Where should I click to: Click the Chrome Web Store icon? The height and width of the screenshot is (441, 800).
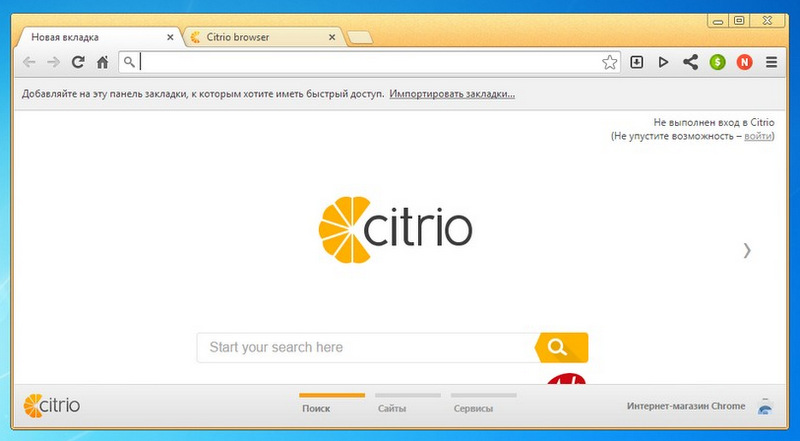pos(765,406)
